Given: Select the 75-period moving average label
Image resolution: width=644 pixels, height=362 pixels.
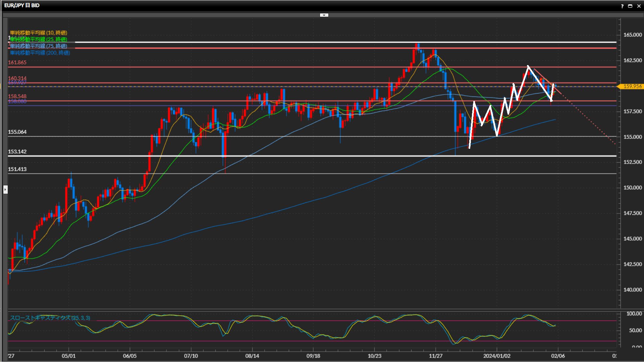Looking at the screenshot, I should pyautogui.click(x=39, y=46).
